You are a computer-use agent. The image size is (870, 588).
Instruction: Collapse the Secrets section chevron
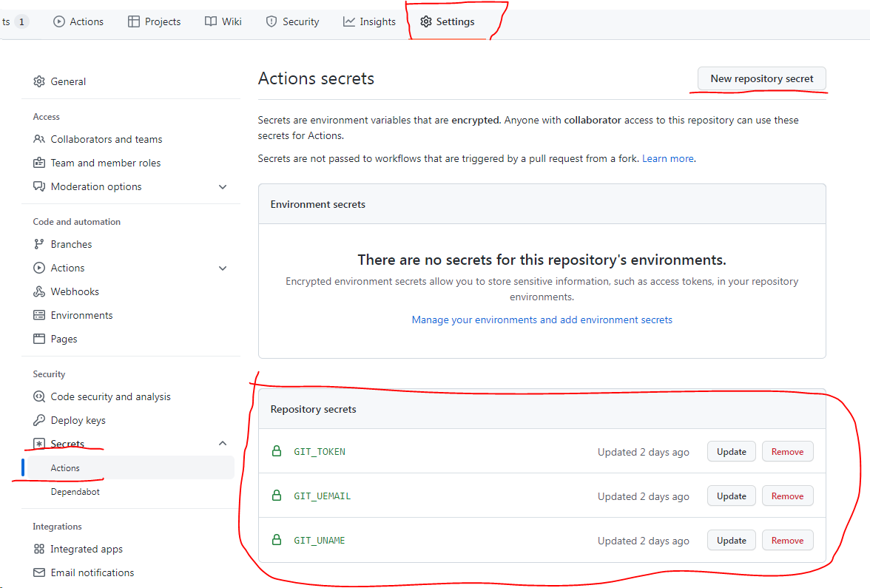click(x=223, y=443)
